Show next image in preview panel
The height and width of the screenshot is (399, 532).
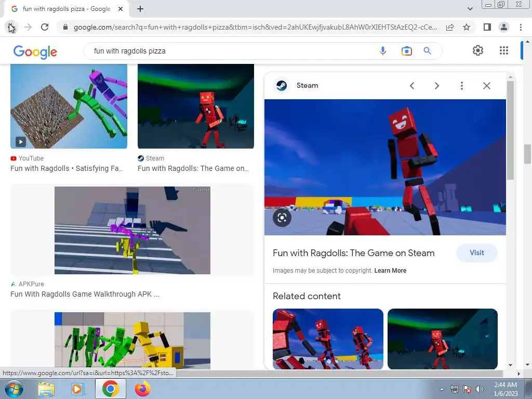coord(437,86)
